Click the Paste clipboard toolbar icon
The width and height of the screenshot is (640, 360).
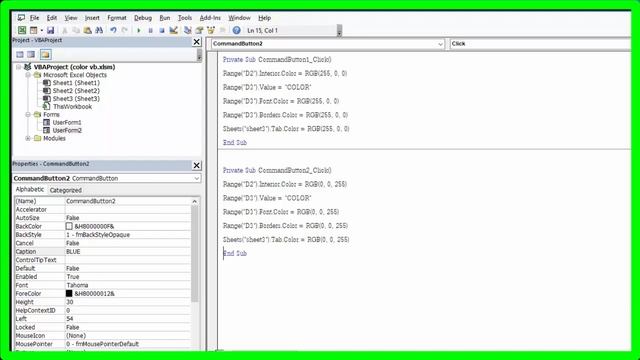point(87,30)
